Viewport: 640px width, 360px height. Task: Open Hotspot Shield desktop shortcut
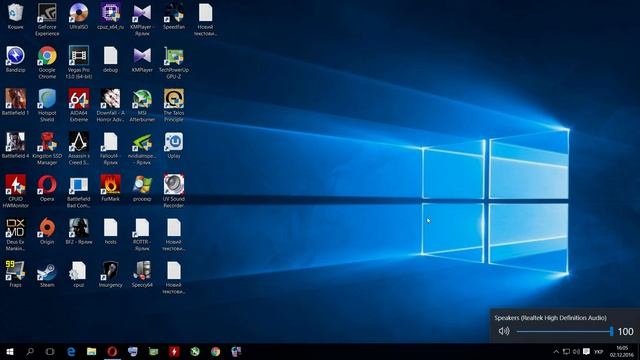coord(47,105)
